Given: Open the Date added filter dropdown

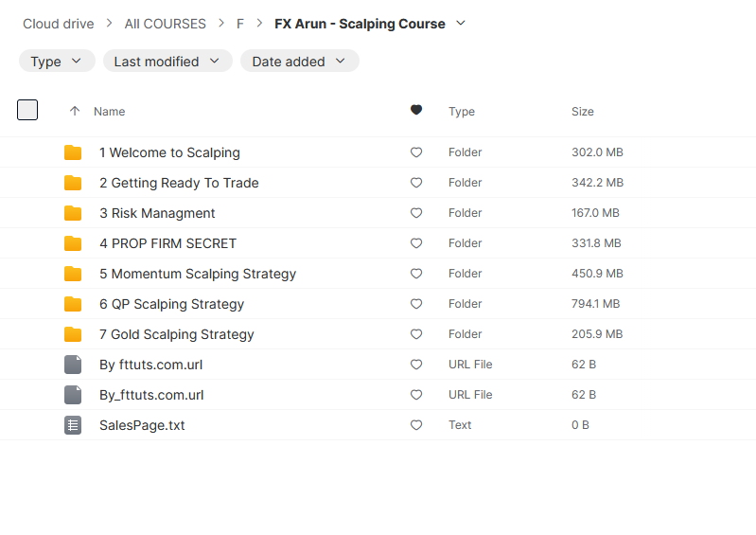Looking at the screenshot, I should click(299, 62).
